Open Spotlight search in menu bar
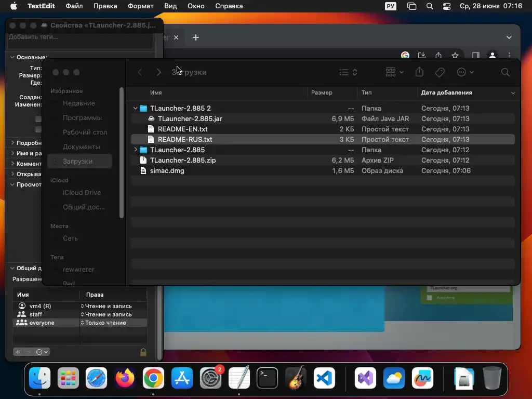The width and height of the screenshot is (532, 399). [430, 6]
